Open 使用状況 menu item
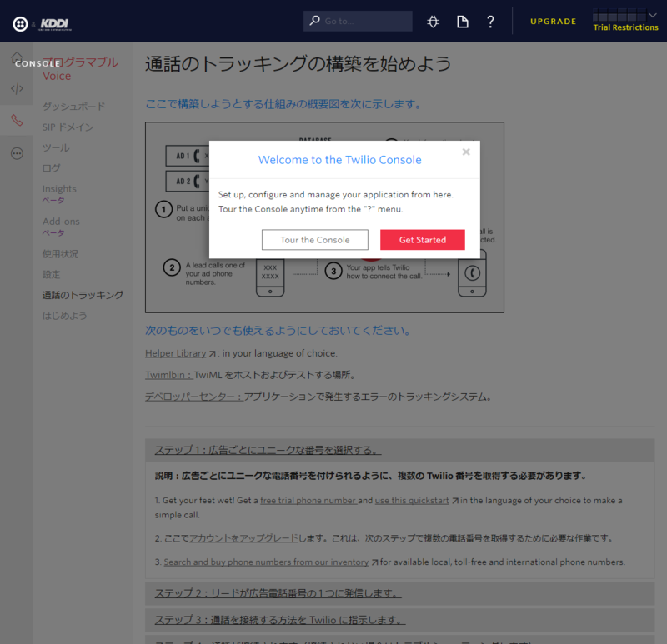The width and height of the screenshot is (667, 644). tap(60, 254)
